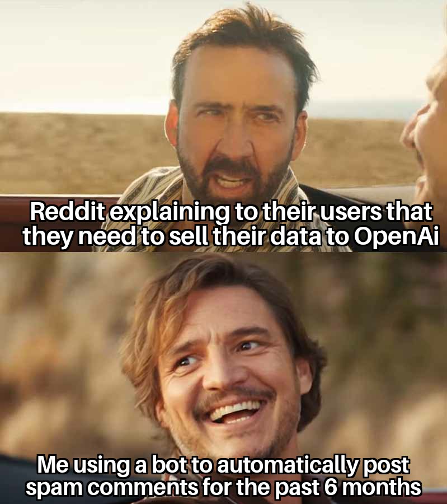Screen dimensions: 447x504
Task: Click the word "comments" in bottom caption
Action: 143,487
